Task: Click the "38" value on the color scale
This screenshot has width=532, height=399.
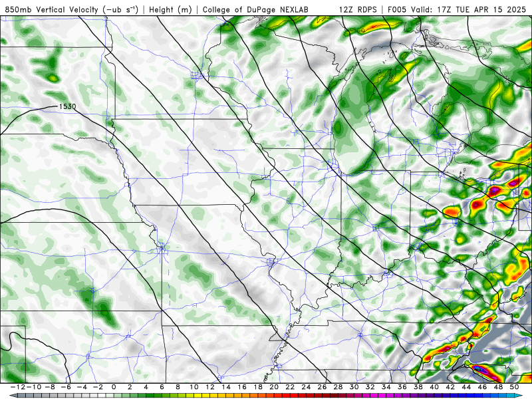Action: coord(418,387)
